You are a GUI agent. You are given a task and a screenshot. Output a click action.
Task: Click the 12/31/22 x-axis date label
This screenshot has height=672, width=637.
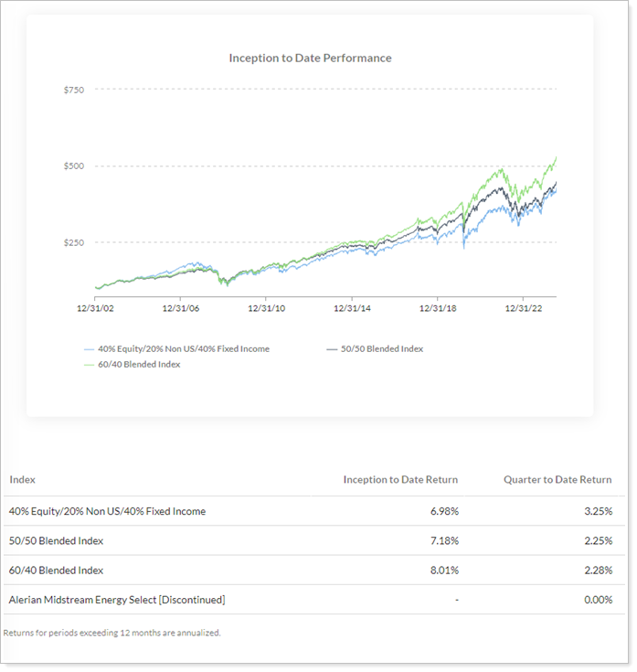point(522,309)
